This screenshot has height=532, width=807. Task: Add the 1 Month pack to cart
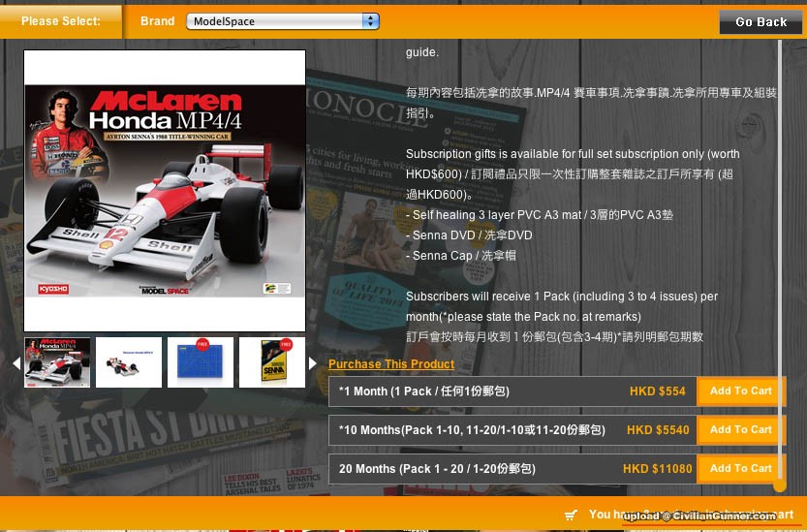click(x=740, y=391)
